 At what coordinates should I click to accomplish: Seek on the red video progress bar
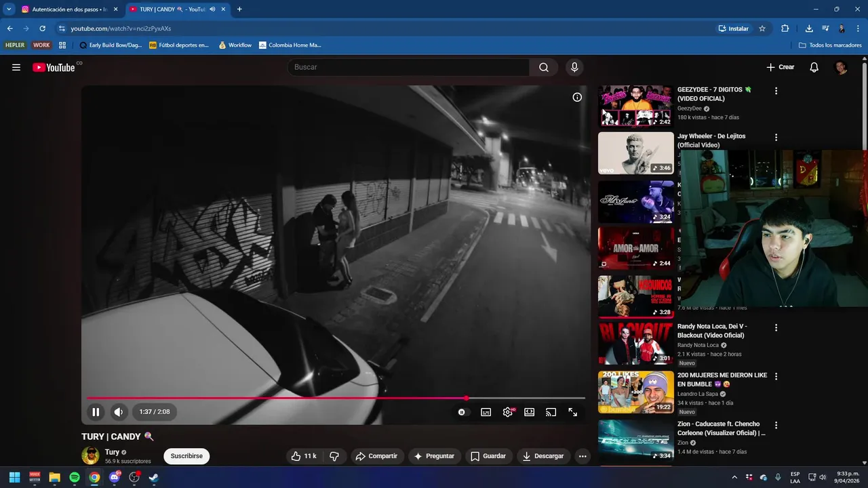(x=336, y=398)
